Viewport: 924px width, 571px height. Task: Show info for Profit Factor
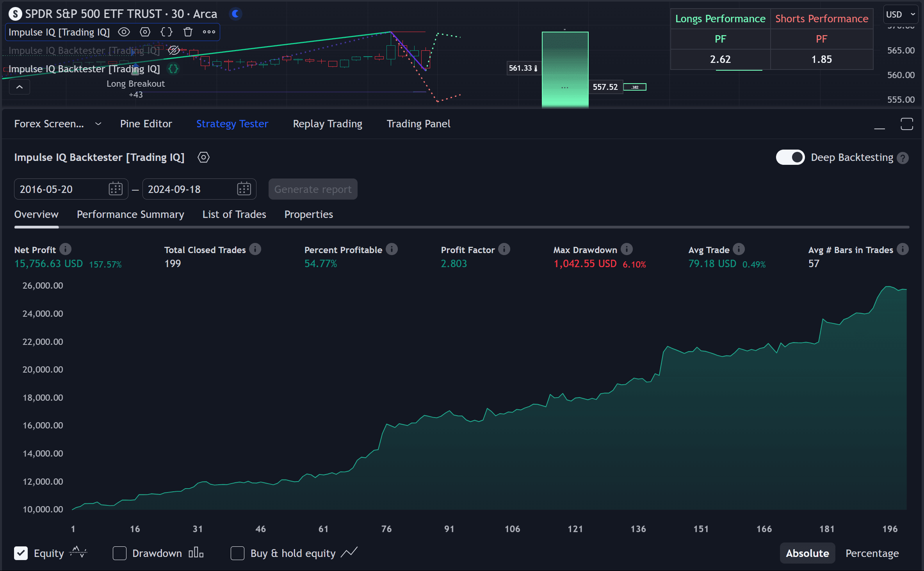504,249
